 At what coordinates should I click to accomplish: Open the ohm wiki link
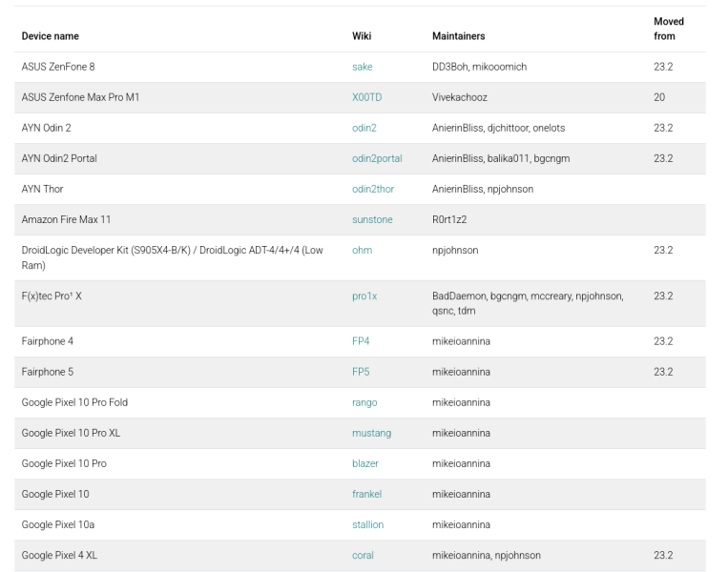363,251
